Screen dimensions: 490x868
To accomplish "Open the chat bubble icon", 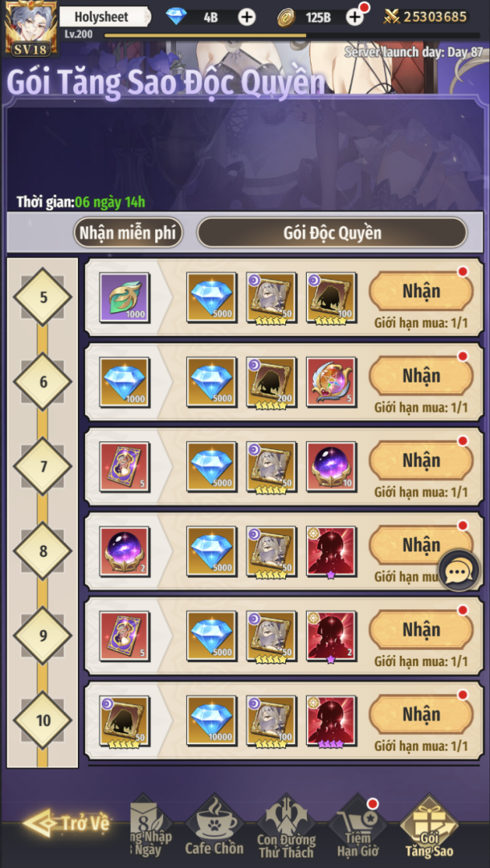I will pos(459,571).
